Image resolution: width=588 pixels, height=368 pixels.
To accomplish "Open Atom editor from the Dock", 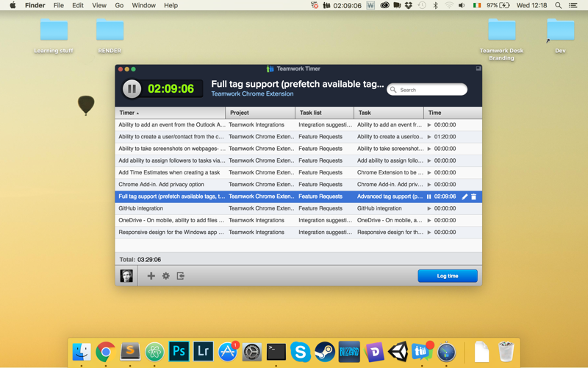I will [154, 352].
